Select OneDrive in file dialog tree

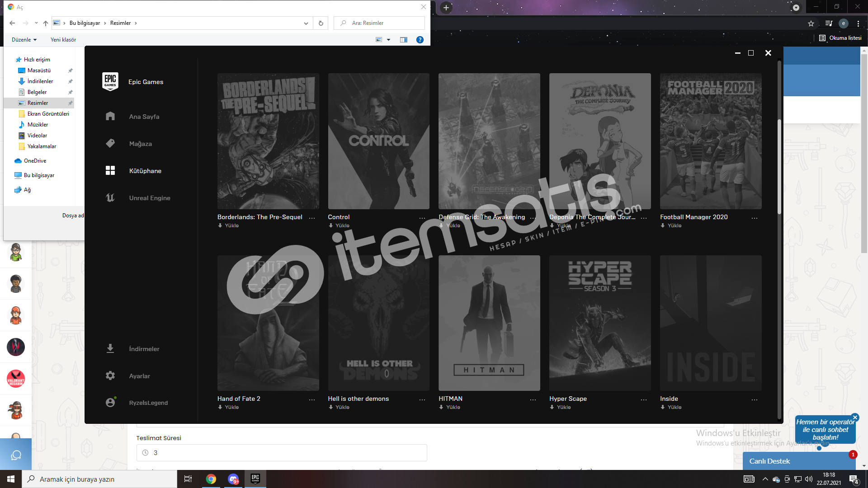click(x=35, y=161)
